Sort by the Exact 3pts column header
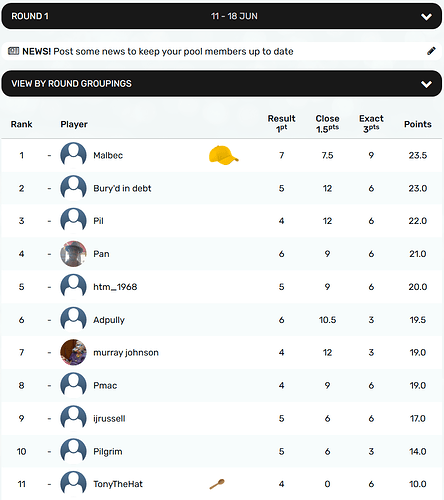Image resolution: width=444 pixels, height=500 pixels. [x=371, y=124]
